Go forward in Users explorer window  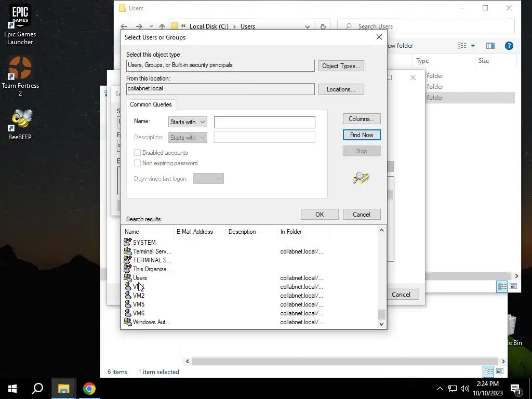[x=139, y=26]
